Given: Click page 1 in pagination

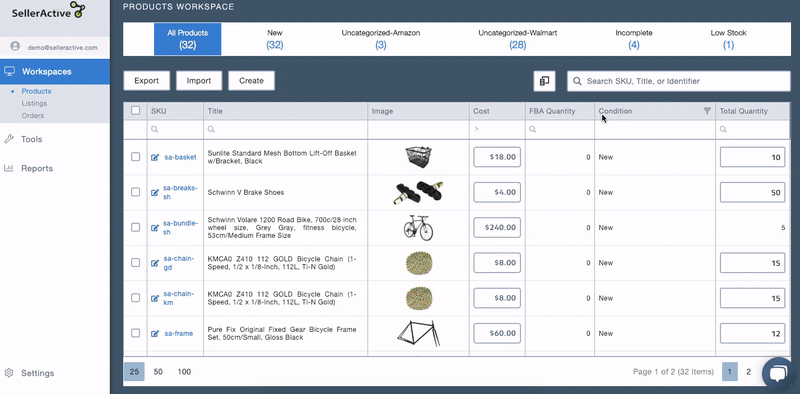Looking at the screenshot, I should pos(730,372).
